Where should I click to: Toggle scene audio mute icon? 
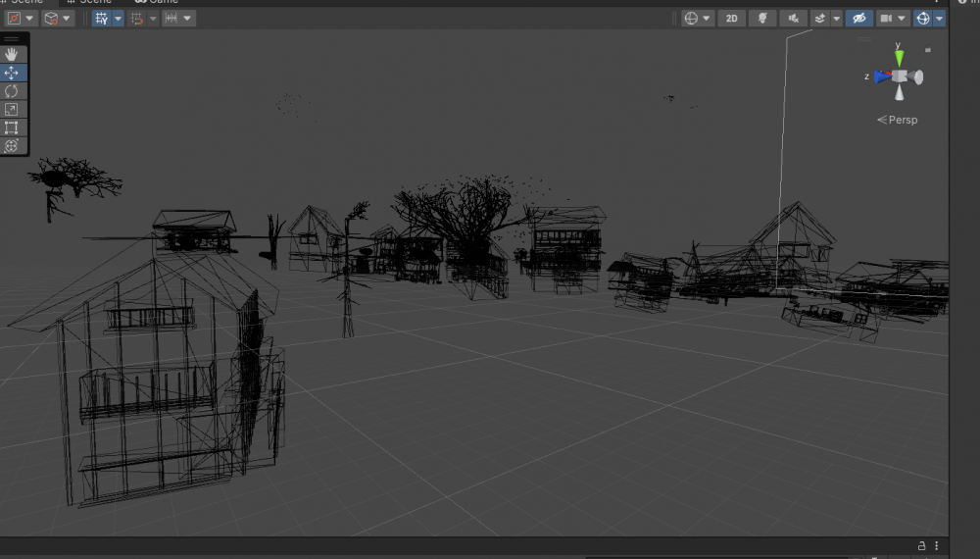coord(793,18)
